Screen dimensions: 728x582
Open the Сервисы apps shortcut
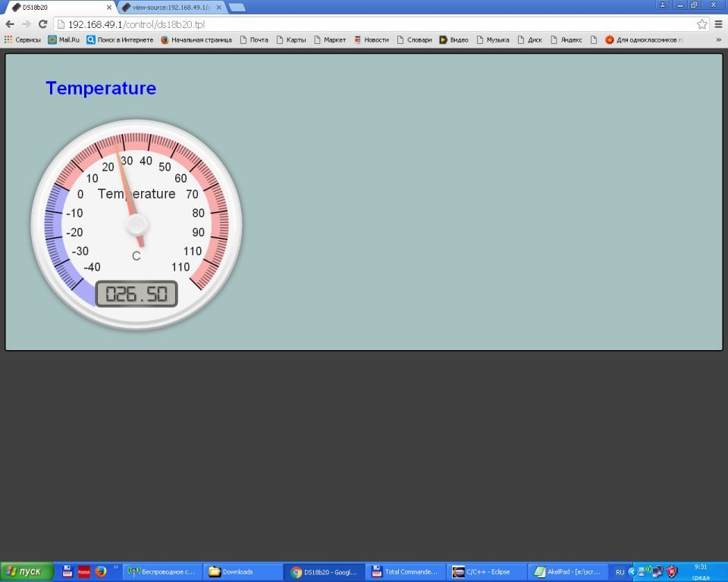tap(23, 40)
